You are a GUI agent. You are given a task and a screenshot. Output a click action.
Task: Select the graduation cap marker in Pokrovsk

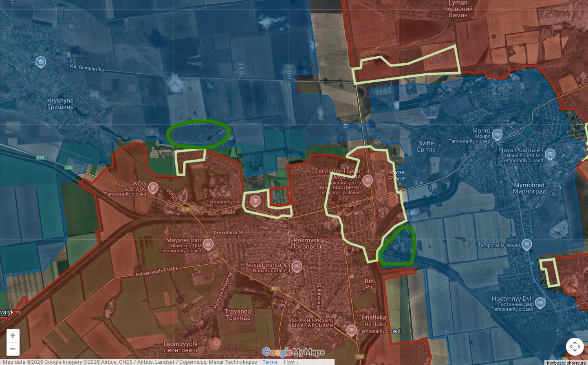pos(255,200)
